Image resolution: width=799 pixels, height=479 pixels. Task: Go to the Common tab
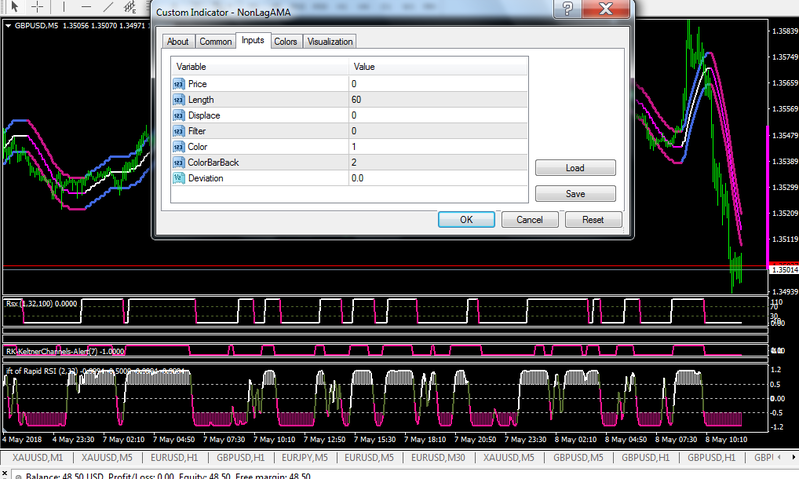[215, 41]
